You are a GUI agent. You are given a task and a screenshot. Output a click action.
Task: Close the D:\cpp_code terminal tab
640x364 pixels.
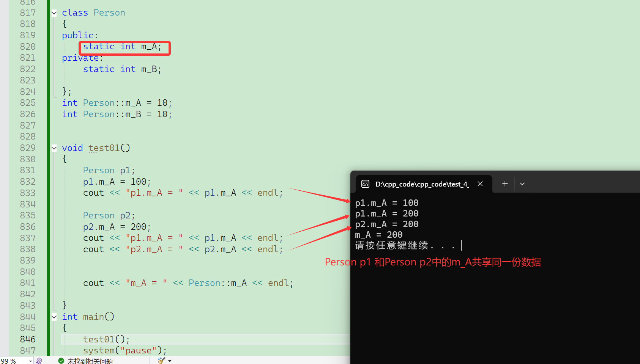pyautogui.click(x=480, y=184)
